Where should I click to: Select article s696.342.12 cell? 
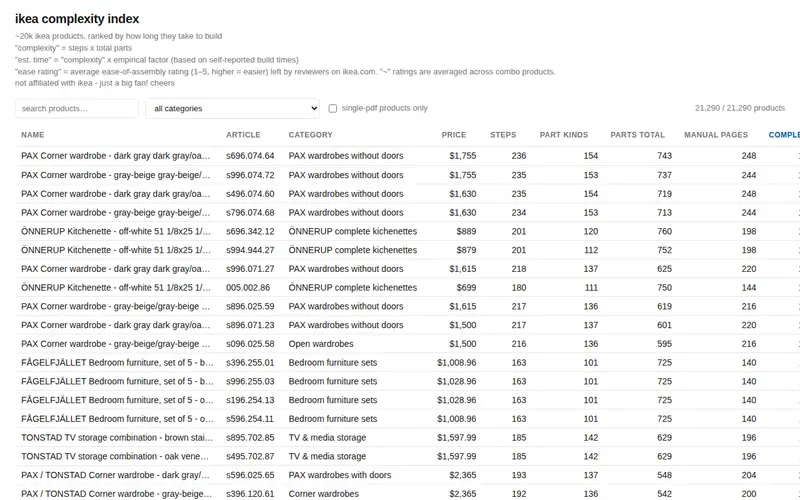[250, 231]
